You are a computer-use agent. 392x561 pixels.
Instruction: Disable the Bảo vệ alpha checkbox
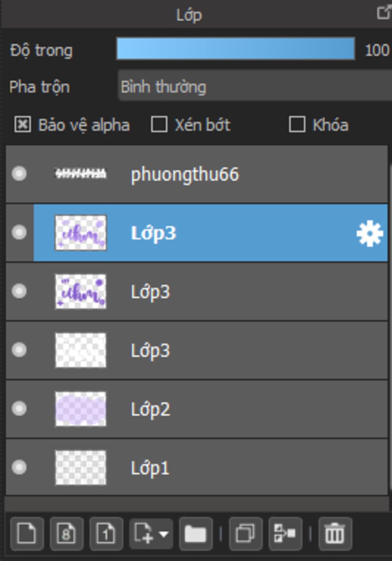pos(23,125)
